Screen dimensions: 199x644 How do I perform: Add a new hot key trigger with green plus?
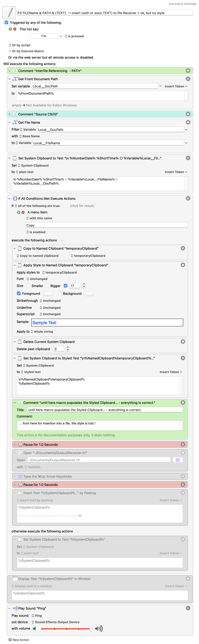(x=10, y=29)
